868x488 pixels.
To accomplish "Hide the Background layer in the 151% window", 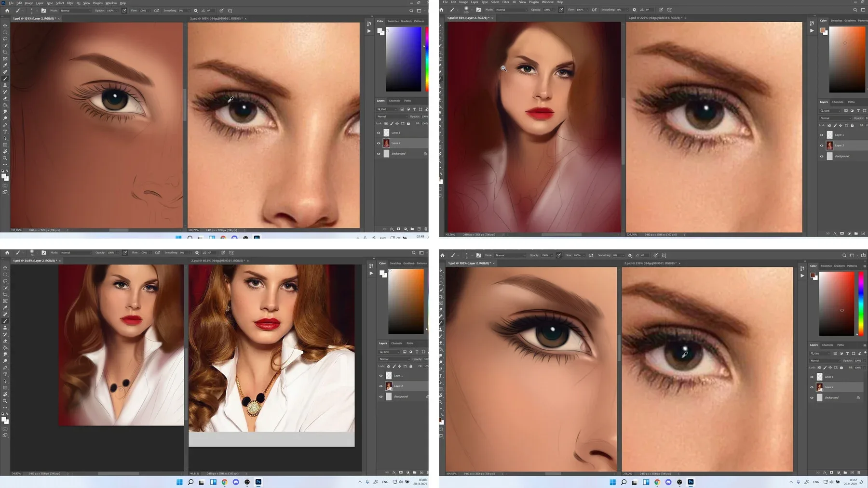I will click(379, 154).
